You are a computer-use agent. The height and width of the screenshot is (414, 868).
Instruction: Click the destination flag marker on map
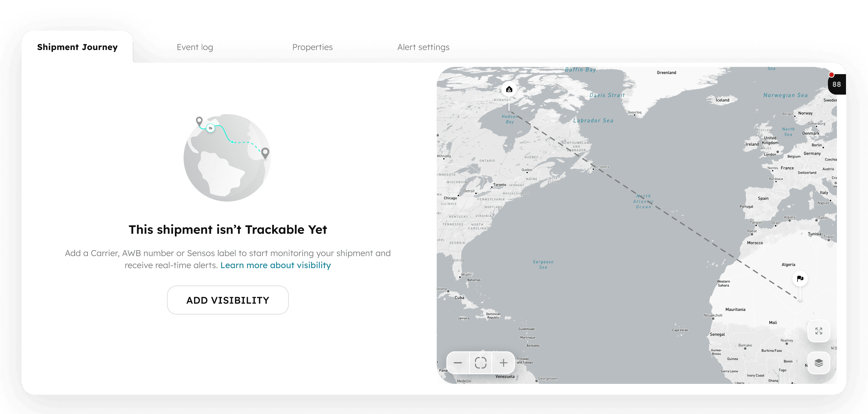(800, 279)
